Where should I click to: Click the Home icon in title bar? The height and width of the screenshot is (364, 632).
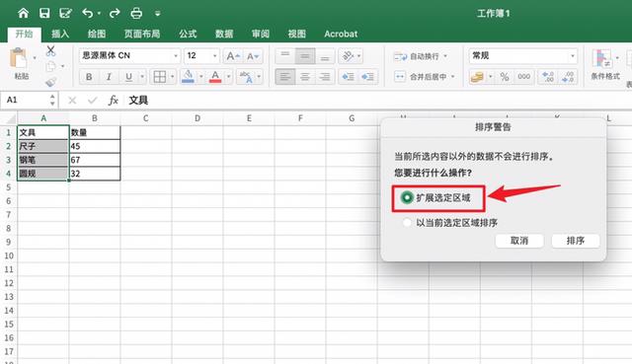click(24, 13)
